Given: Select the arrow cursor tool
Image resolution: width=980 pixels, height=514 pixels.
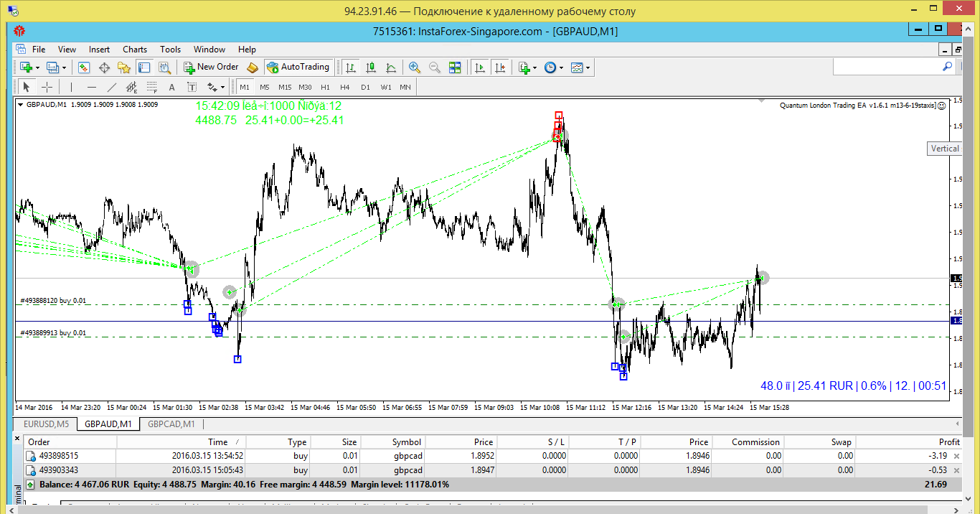Looking at the screenshot, I should pyautogui.click(x=27, y=87).
